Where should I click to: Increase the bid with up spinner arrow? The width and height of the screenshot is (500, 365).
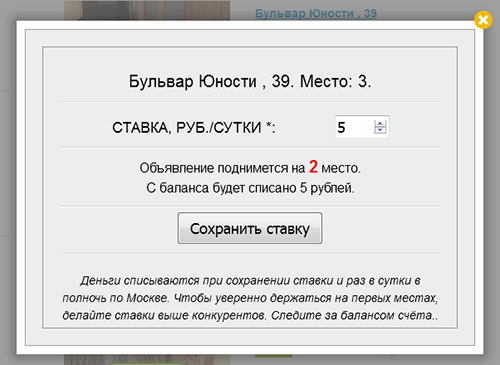pos(380,124)
